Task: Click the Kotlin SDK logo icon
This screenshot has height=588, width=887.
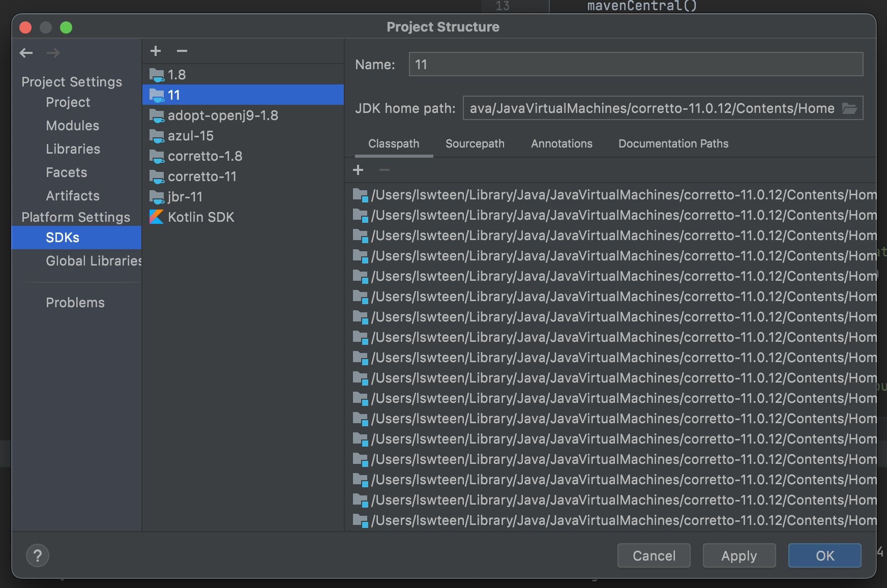Action: 157,217
